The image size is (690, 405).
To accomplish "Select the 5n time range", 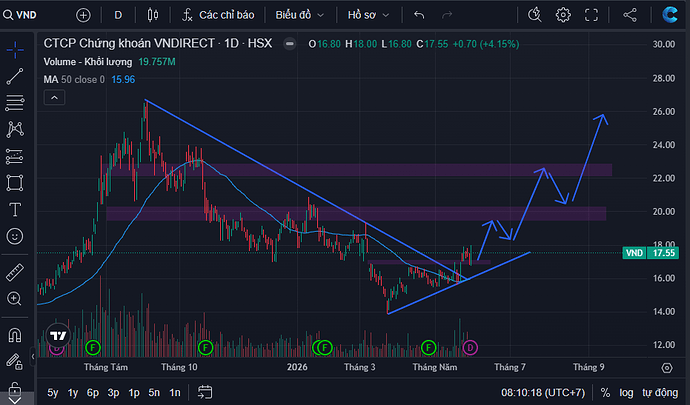I will tap(154, 392).
